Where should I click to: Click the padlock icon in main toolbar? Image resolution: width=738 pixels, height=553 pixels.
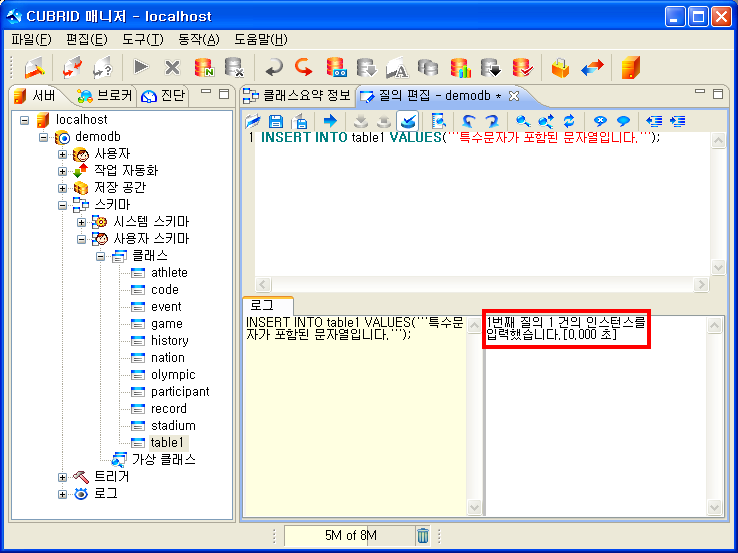point(560,68)
